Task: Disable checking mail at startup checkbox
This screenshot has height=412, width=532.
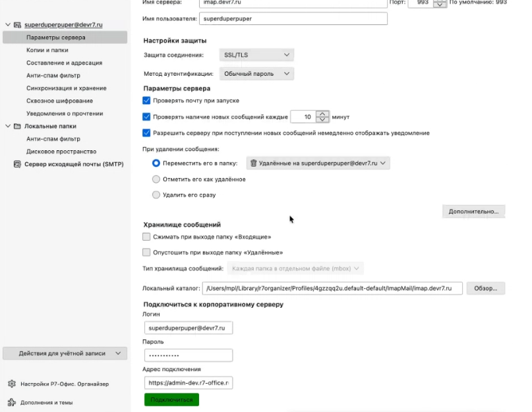Action: tap(147, 101)
